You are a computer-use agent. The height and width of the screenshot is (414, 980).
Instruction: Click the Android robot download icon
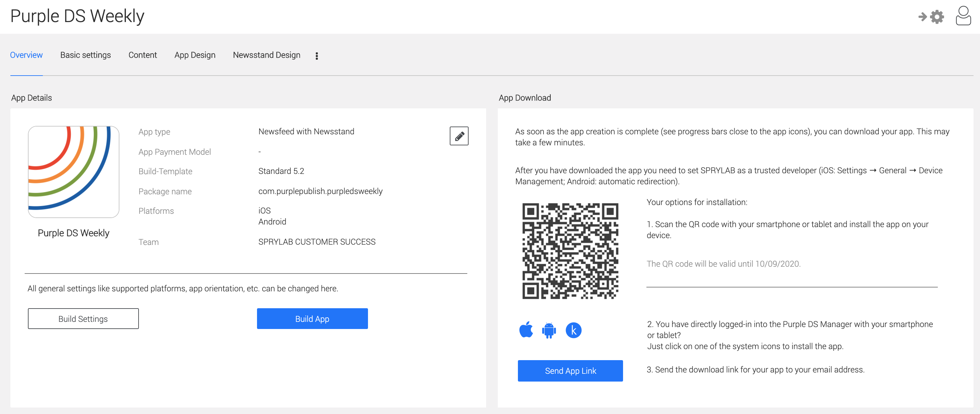click(549, 330)
